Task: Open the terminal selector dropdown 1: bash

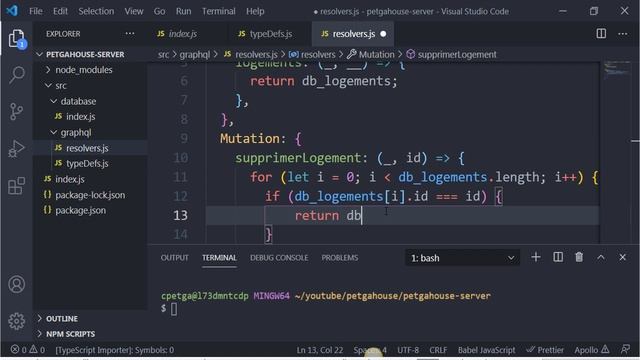Action: 462,258
